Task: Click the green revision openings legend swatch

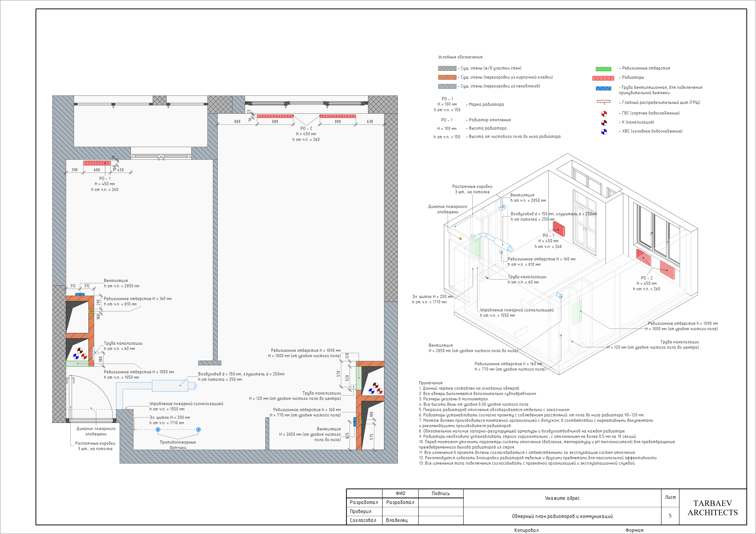Action: (603, 69)
